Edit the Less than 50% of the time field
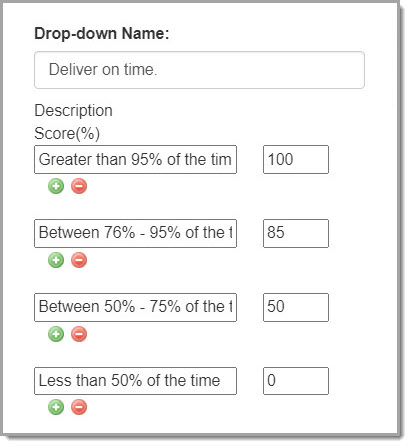410x446 pixels. (x=135, y=381)
